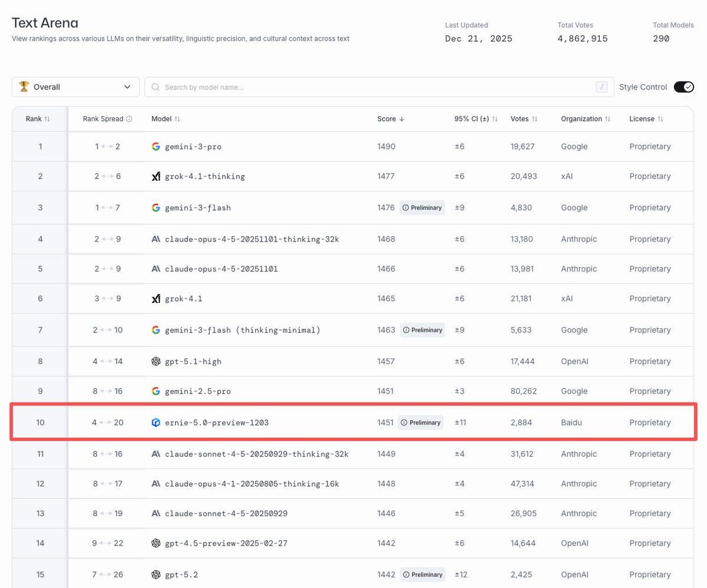Click the search magnifier icon
This screenshot has height=588, width=707.
156,87
